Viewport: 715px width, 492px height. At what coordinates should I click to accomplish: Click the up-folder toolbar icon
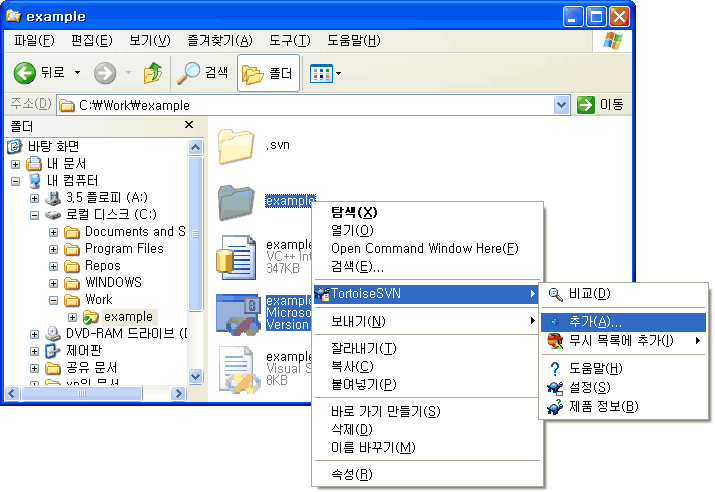152,73
